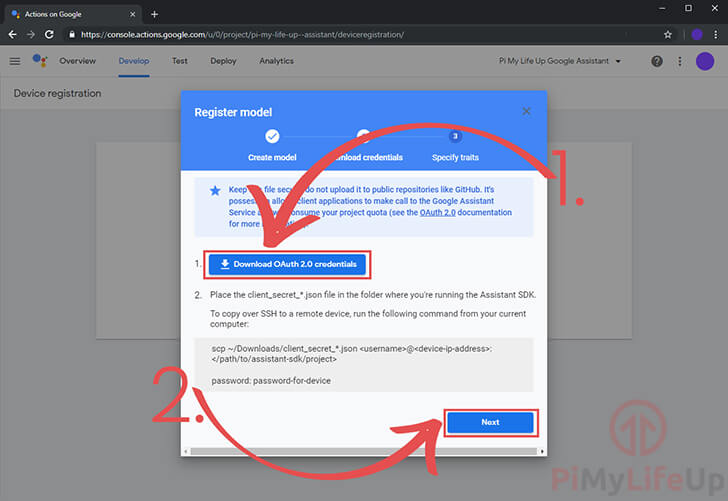Switch to the Develop tab
Viewport: 728px width, 501px height.
click(134, 61)
